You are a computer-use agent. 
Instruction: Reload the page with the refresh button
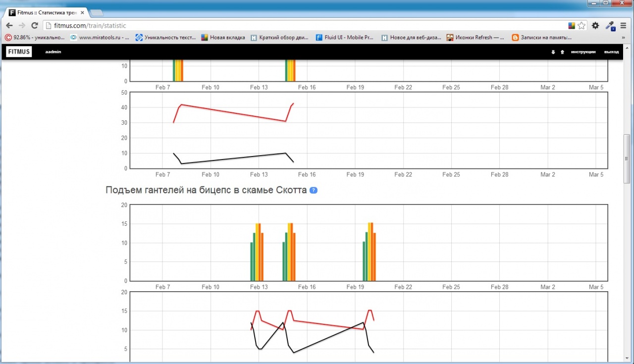tap(35, 25)
